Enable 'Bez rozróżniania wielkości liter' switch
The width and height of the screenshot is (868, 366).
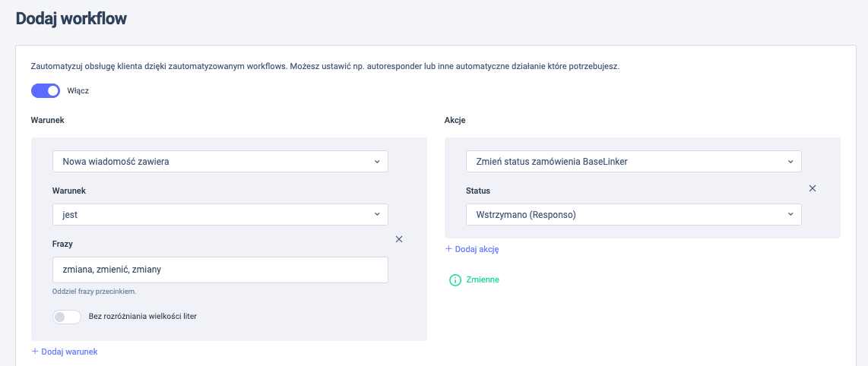coord(67,317)
